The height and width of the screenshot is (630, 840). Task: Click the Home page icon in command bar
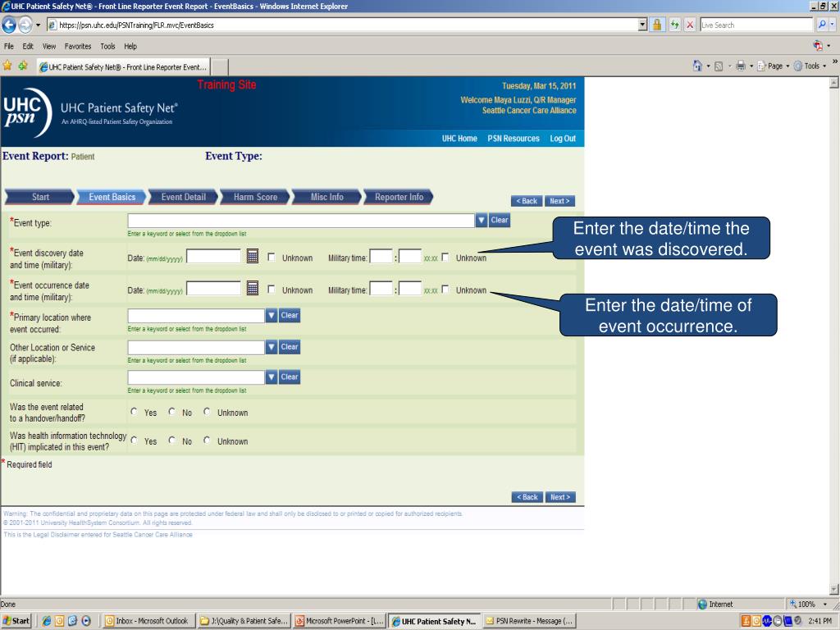(x=697, y=66)
